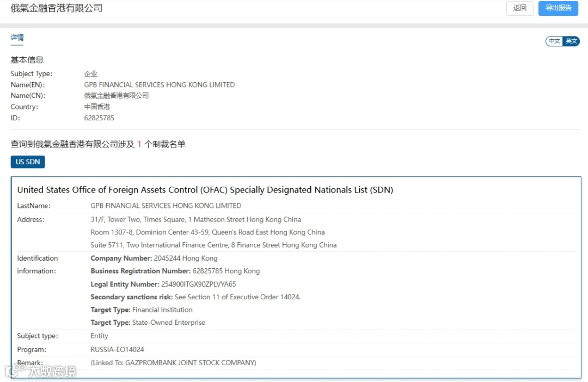Click the 返回 back button

519,8
